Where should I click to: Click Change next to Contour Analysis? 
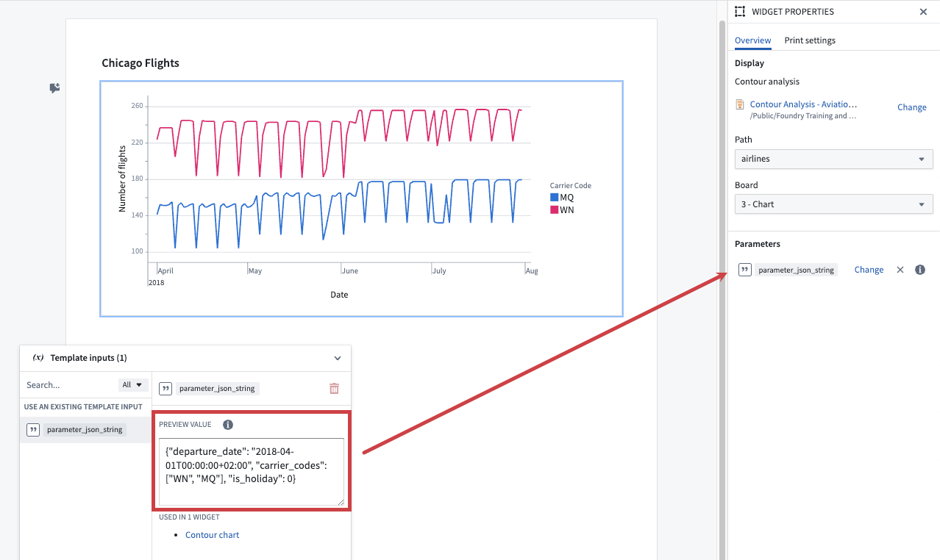pyautogui.click(x=911, y=107)
